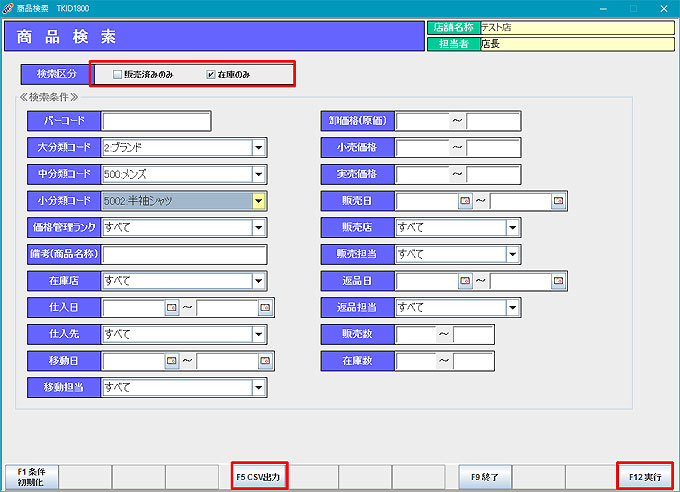Click the 店舗名称 field showing テスト店
Screen dimensions: 680x492
point(577,27)
